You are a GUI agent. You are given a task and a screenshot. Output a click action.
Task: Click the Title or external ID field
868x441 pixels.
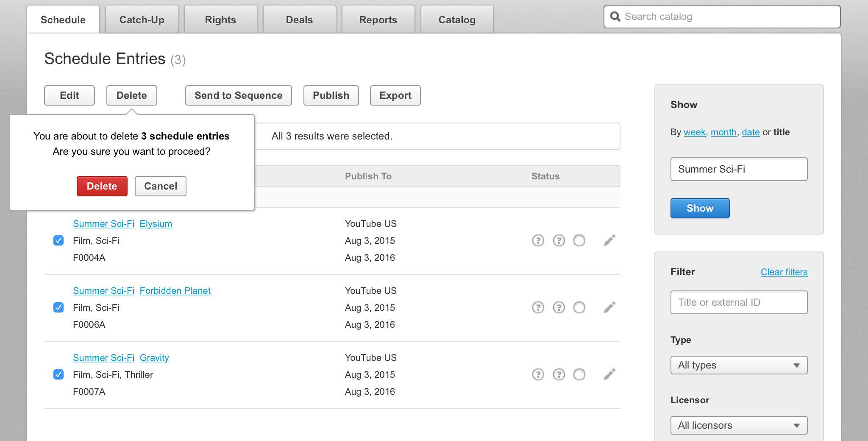739,302
